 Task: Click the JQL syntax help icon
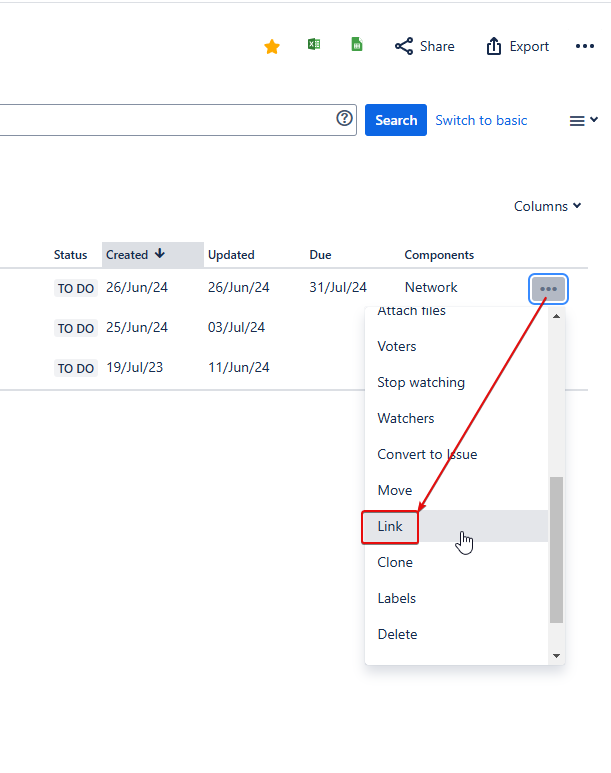(x=344, y=118)
